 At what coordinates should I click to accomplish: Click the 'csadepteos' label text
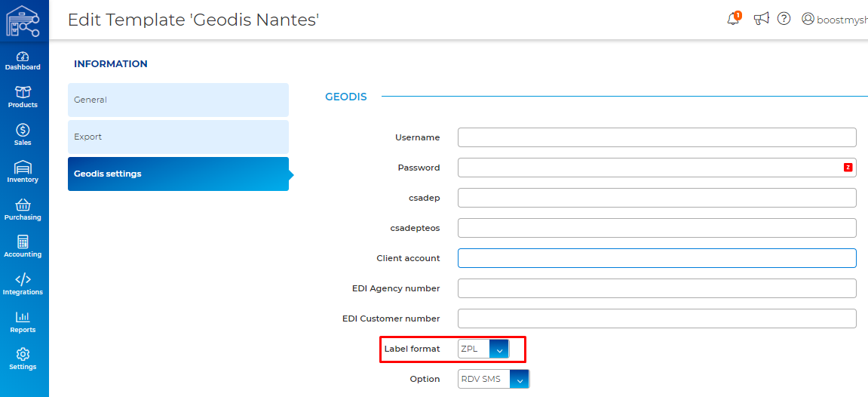[x=416, y=228]
